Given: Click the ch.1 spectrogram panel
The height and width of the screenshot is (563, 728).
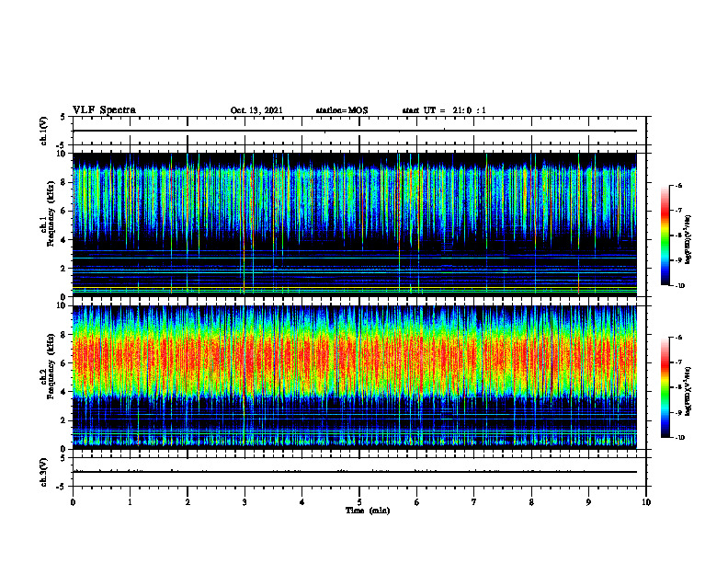Looking at the screenshot, I should point(355,224).
